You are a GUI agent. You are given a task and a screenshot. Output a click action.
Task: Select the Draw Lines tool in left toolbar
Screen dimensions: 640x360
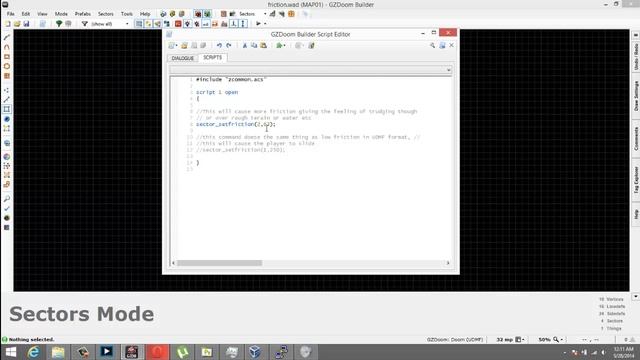pos(7,37)
